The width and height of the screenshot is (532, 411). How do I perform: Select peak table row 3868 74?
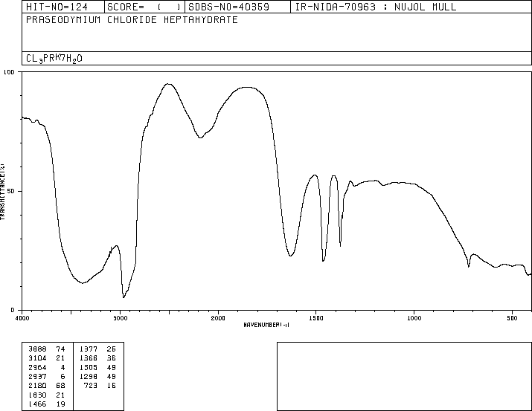[47, 349]
